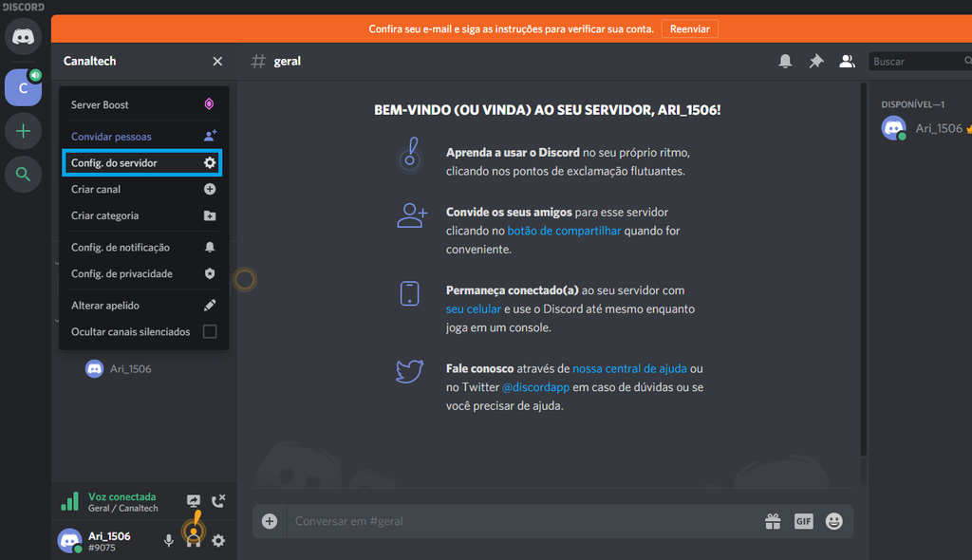
Task: Close the Canaltech server menu
Action: pyautogui.click(x=217, y=62)
